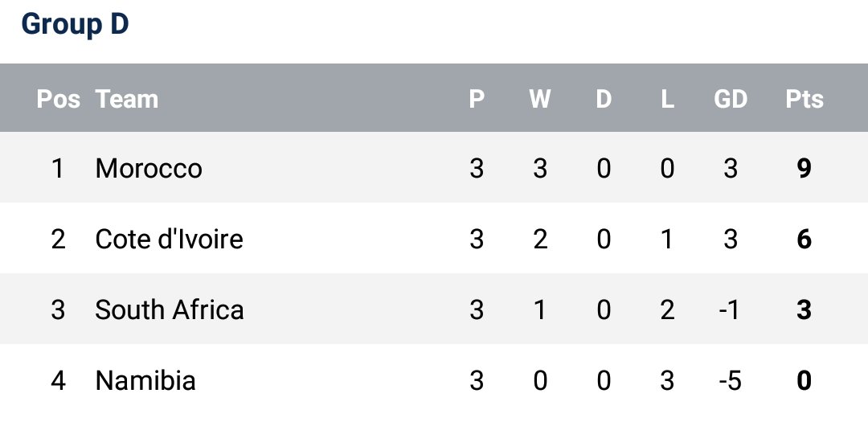Click the Pos column header
868x422 pixels.
(x=58, y=99)
